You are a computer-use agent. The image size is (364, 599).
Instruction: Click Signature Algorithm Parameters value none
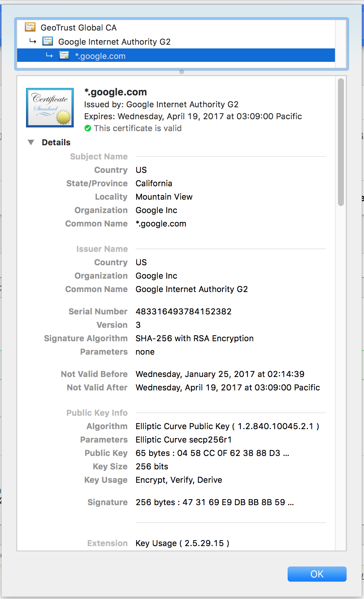pyautogui.click(x=145, y=352)
